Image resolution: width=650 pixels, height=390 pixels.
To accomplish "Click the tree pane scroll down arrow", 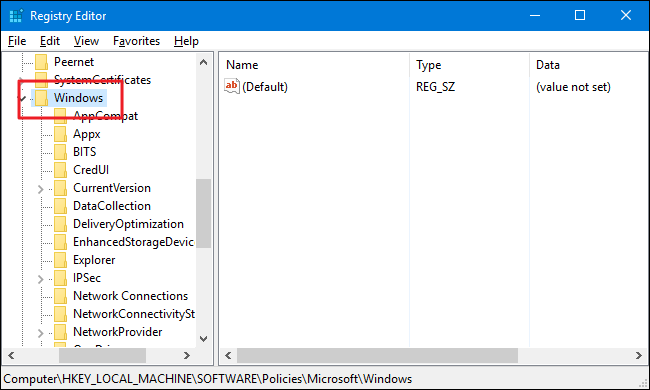I will point(204,339).
